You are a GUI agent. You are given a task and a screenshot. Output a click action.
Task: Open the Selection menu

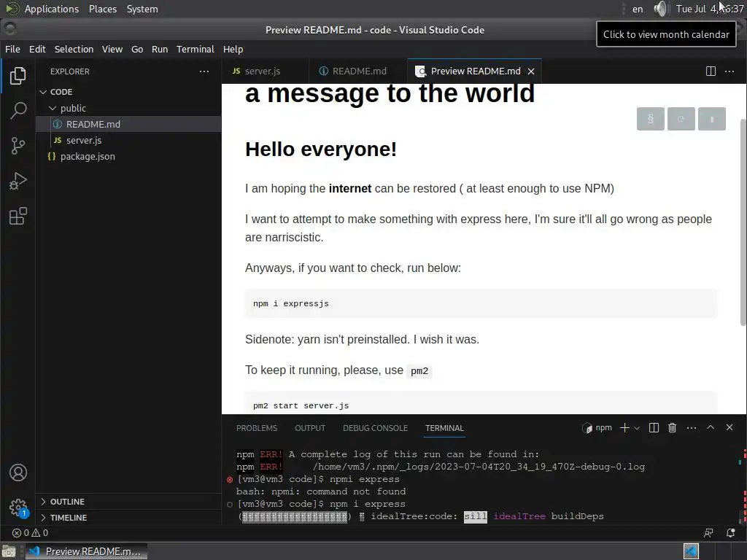tap(74, 49)
